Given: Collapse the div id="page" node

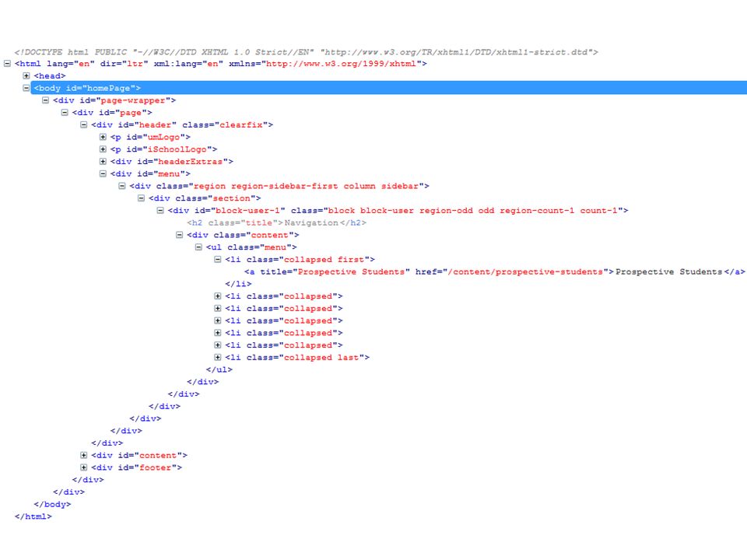Looking at the screenshot, I should pos(65,112).
